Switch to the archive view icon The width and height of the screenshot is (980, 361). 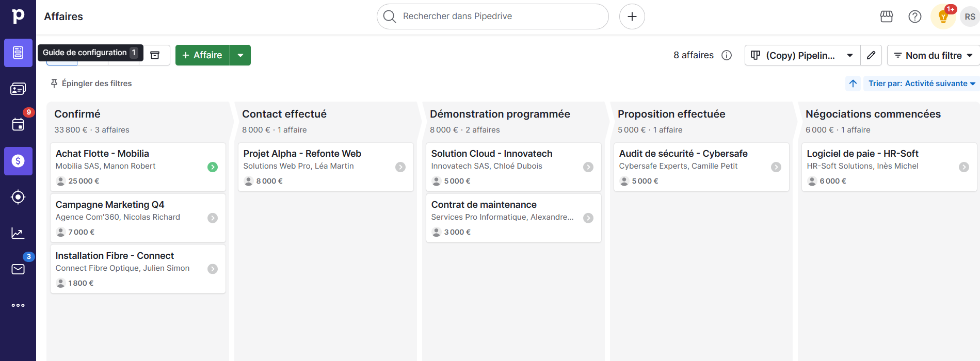(155, 55)
